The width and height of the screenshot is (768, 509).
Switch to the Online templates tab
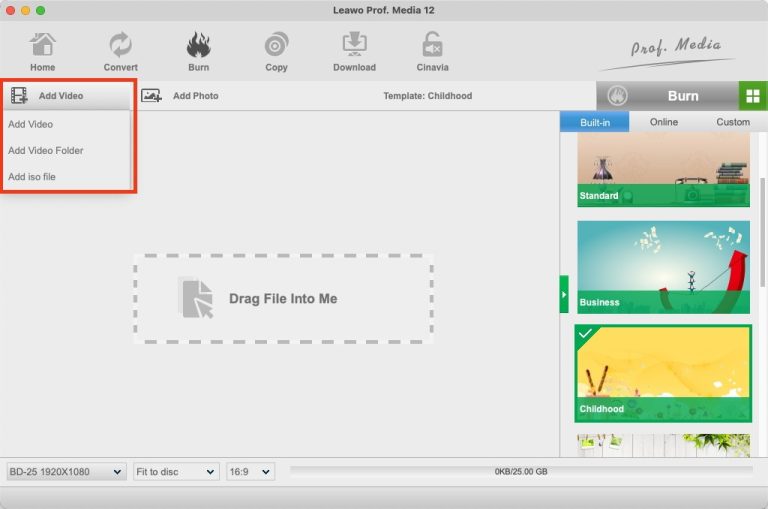pos(663,122)
